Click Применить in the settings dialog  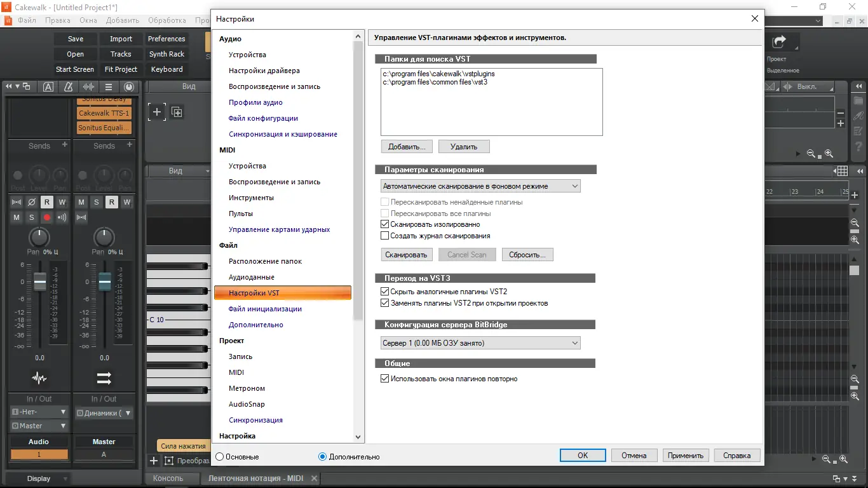(x=685, y=455)
